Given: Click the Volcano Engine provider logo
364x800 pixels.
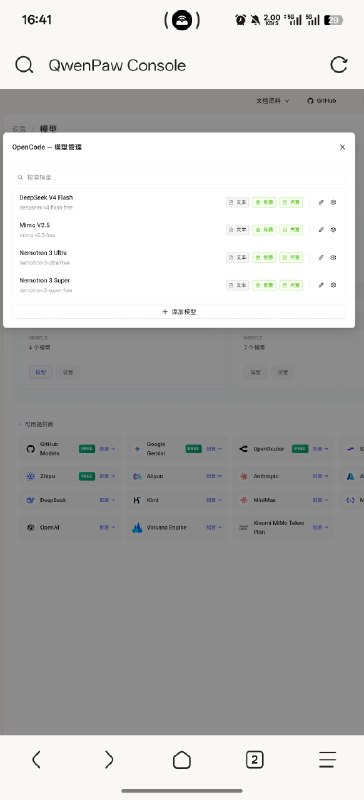Looking at the screenshot, I should tap(137, 528).
